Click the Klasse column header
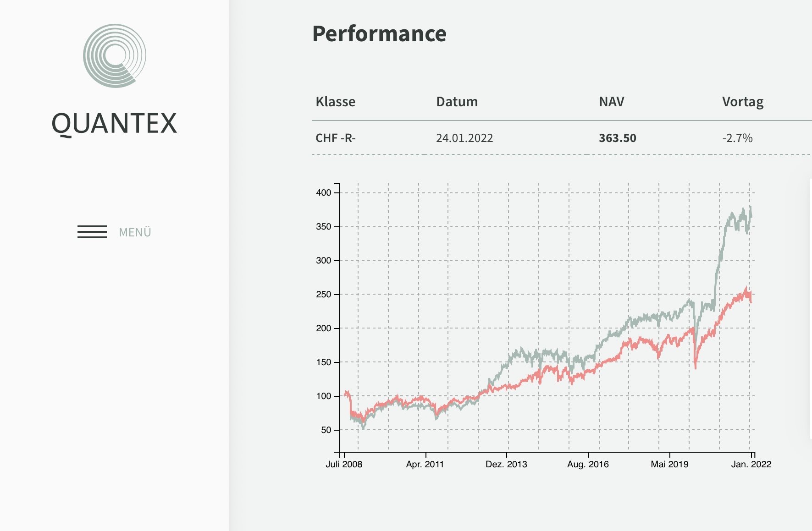This screenshot has height=531, width=812. [335, 102]
